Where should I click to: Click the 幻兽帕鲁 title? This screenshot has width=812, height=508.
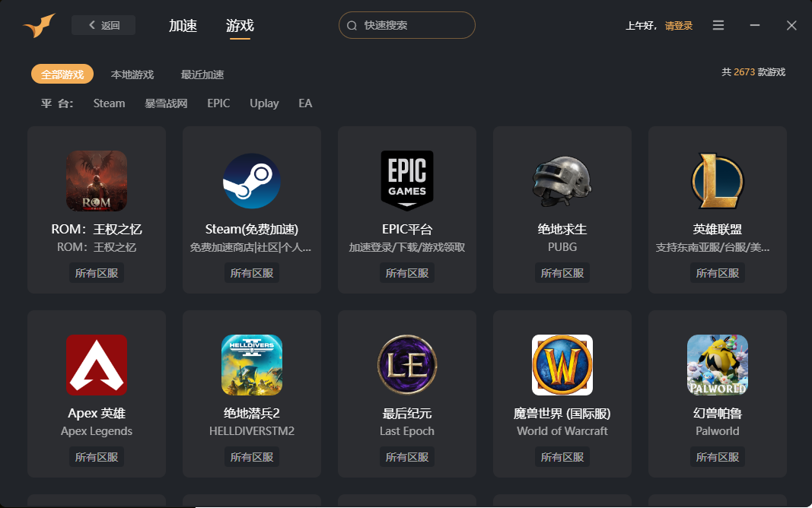717,414
